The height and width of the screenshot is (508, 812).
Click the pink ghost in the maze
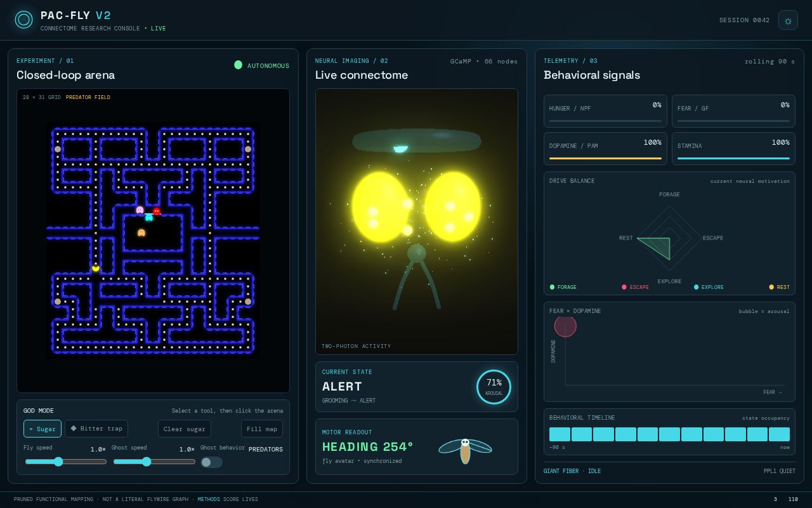click(x=140, y=210)
